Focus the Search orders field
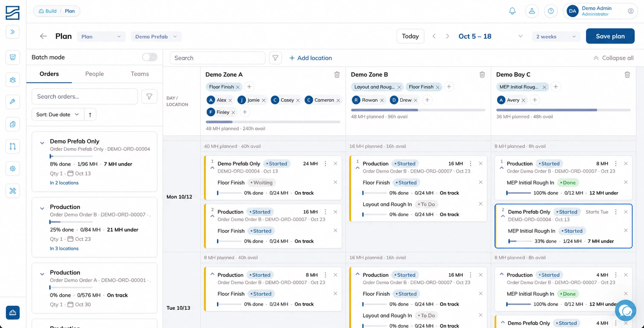 (85, 96)
